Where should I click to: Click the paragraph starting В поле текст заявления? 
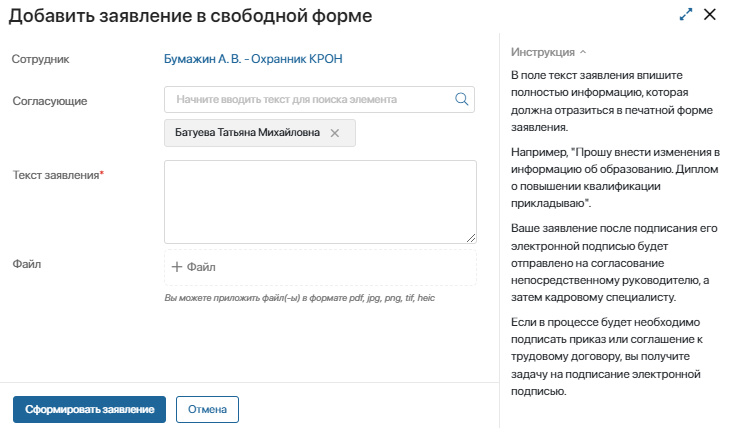pyautogui.click(x=612, y=101)
